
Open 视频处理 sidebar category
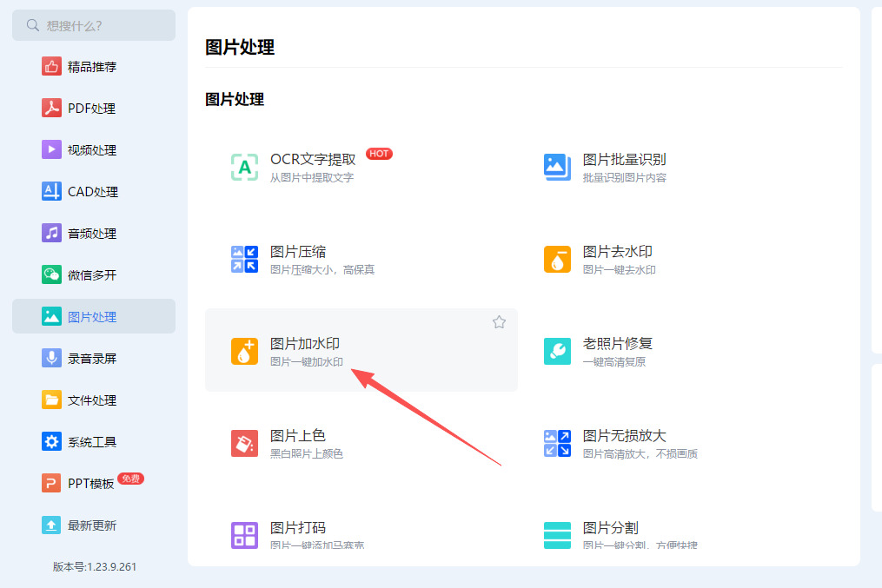click(x=94, y=149)
